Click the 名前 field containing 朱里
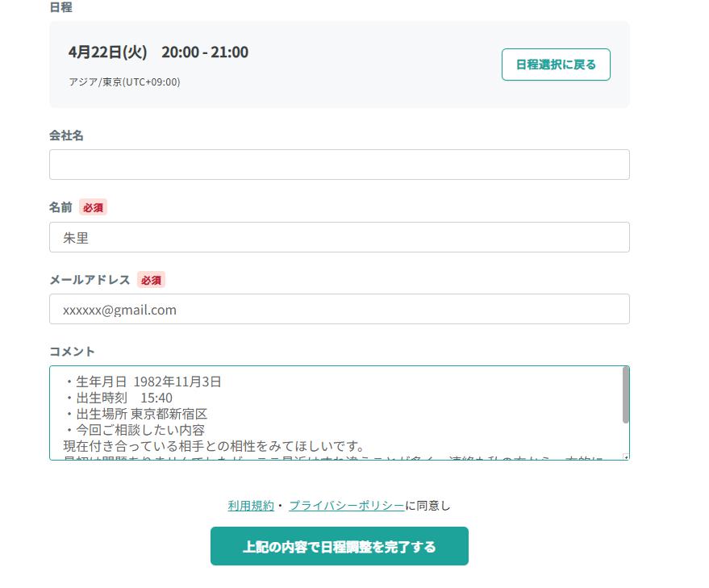Viewport: 709px width, 588px height. pyautogui.click(x=339, y=237)
